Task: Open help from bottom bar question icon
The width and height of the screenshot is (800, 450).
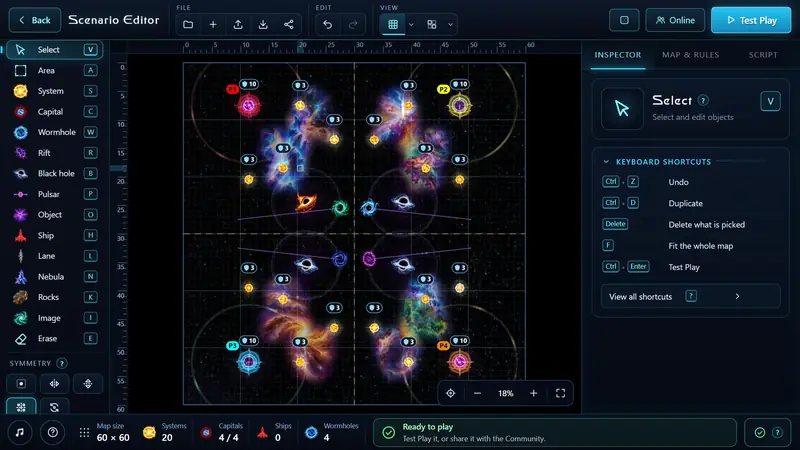Action: (53, 433)
